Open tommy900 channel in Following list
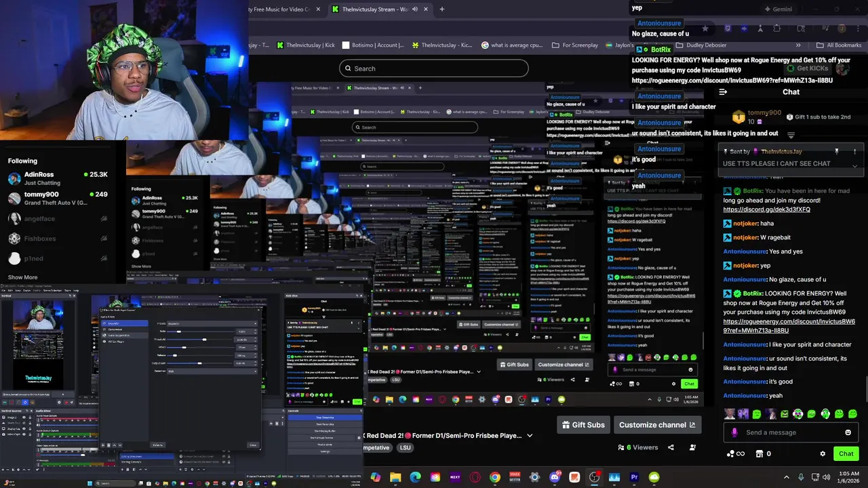The width and height of the screenshot is (868, 488). click(58, 199)
